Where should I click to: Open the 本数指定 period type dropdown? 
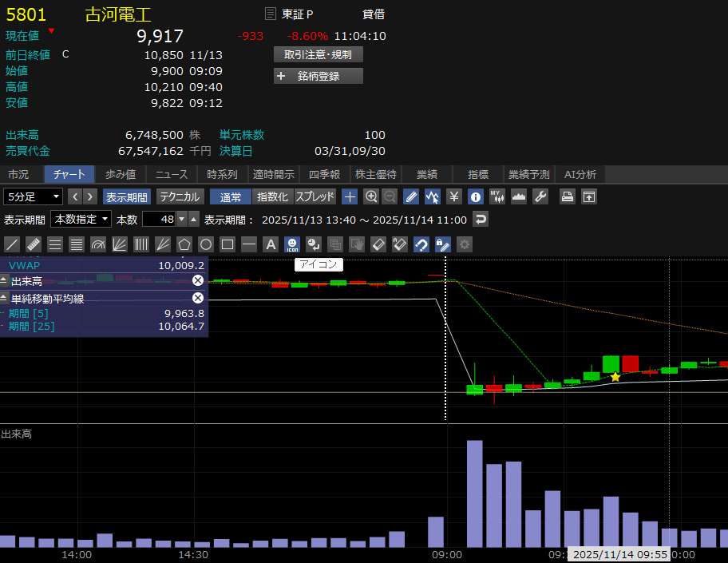coord(81,219)
